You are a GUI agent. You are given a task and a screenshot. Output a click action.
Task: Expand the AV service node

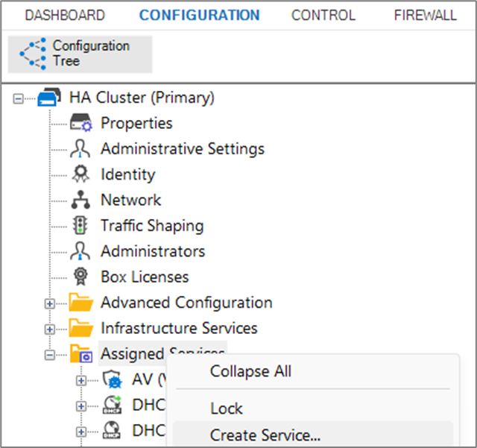[x=81, y=380]
